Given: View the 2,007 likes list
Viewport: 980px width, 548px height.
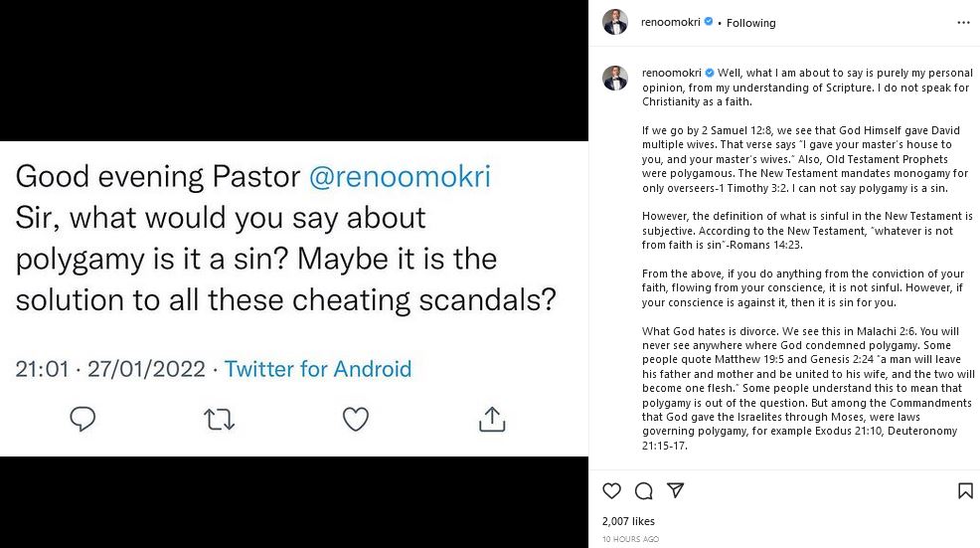Looking at the screenshot, I should [628, 521].
